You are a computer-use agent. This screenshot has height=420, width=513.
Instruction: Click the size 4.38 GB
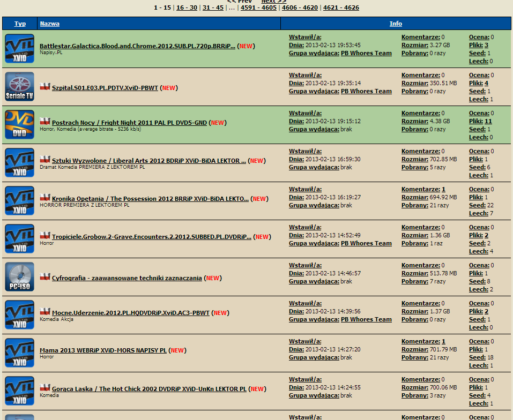(440, 121)
